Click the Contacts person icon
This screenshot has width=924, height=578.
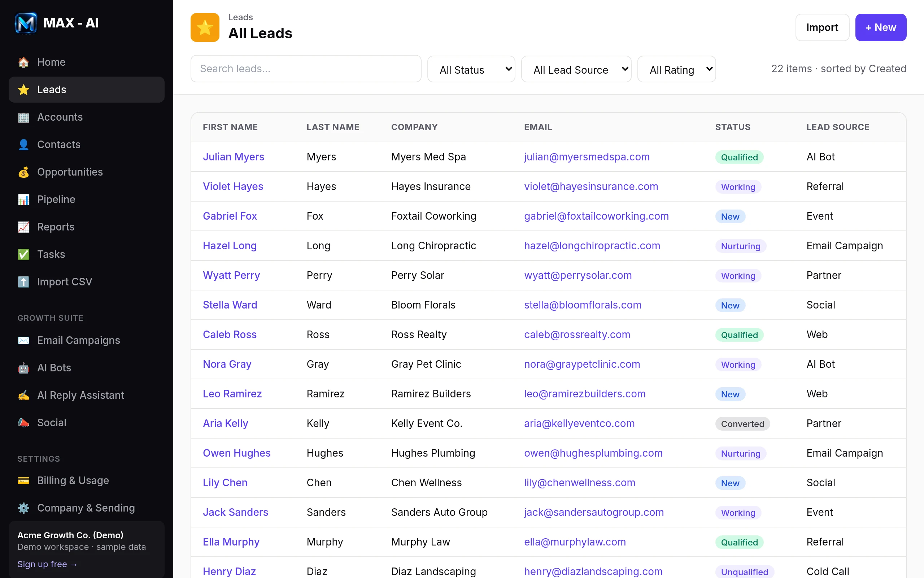coord(24,144)
